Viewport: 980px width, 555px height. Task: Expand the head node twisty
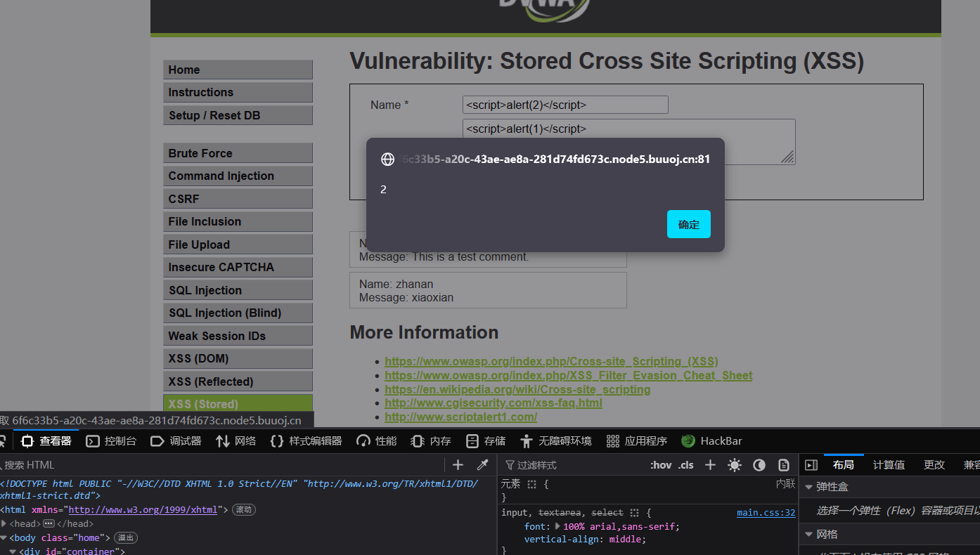pos(4,524)
